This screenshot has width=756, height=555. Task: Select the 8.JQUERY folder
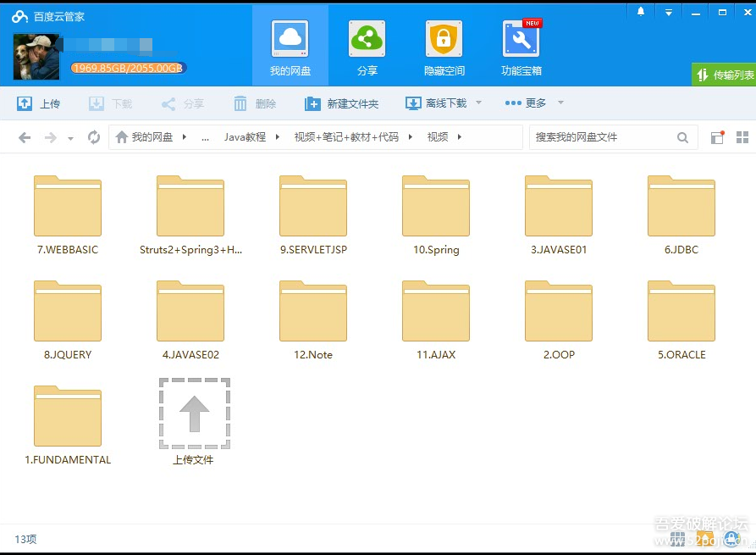[68, 320]
